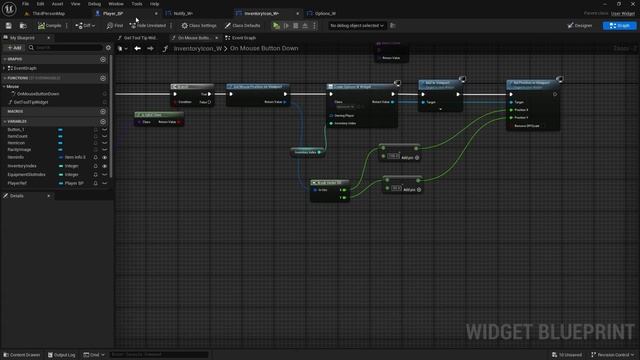
Task: Compile the blueprint
Action: [49, 26]
